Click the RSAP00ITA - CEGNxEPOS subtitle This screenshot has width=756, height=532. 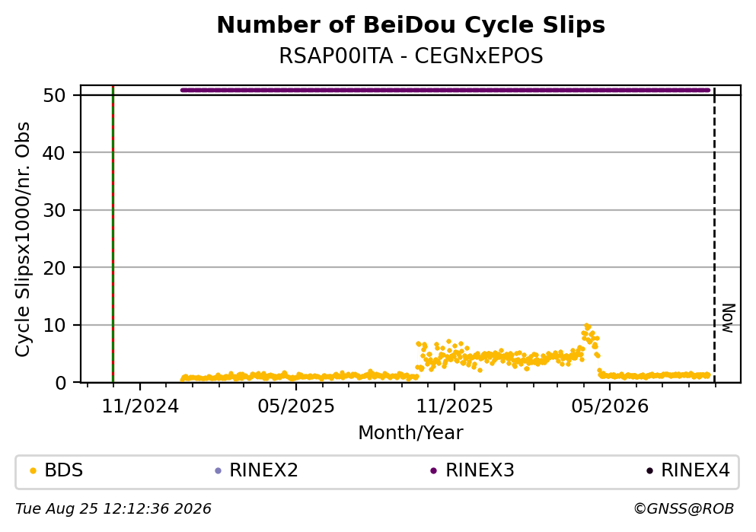pos(411,56)
